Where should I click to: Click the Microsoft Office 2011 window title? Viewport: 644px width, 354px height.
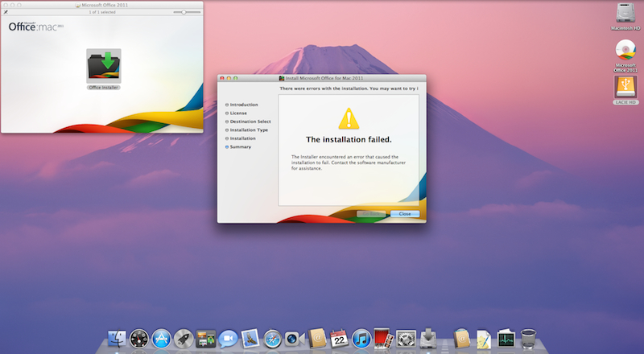[105, 5]
